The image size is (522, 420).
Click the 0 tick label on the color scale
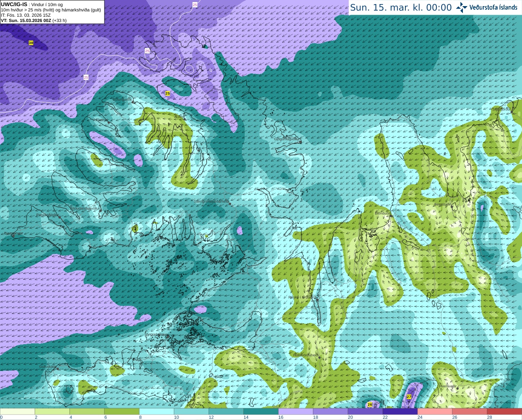click(2, 417)
